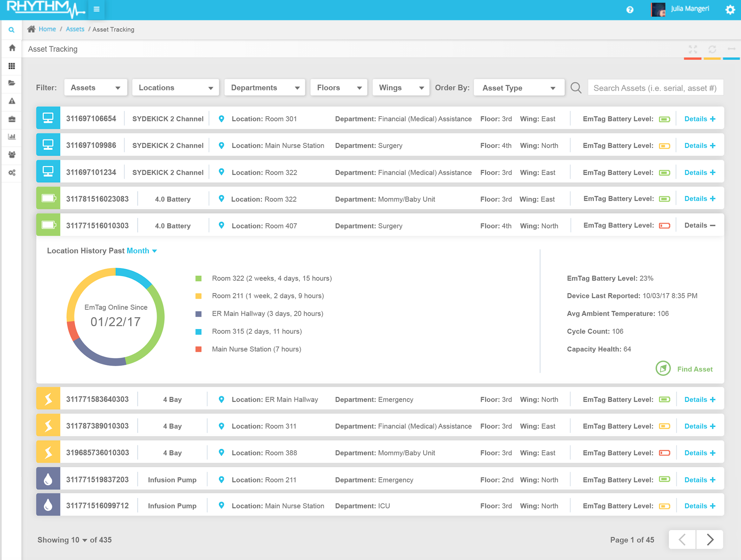
Task: Click the Room 322 green legend swatch
Action: click(x=198, y=279)
